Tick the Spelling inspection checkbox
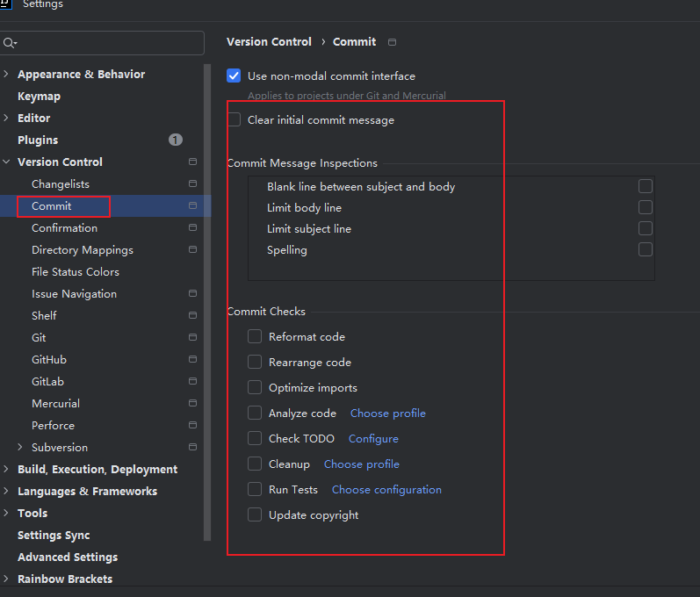 [645, 249]
